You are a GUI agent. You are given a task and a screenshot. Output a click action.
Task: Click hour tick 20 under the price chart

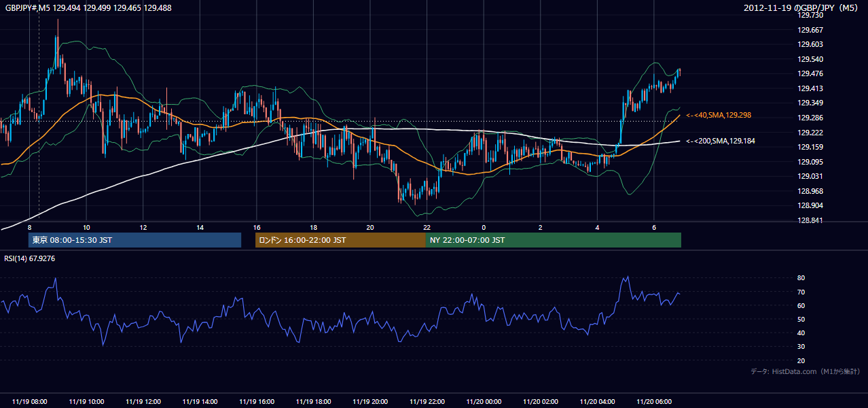tap(370, 227)
